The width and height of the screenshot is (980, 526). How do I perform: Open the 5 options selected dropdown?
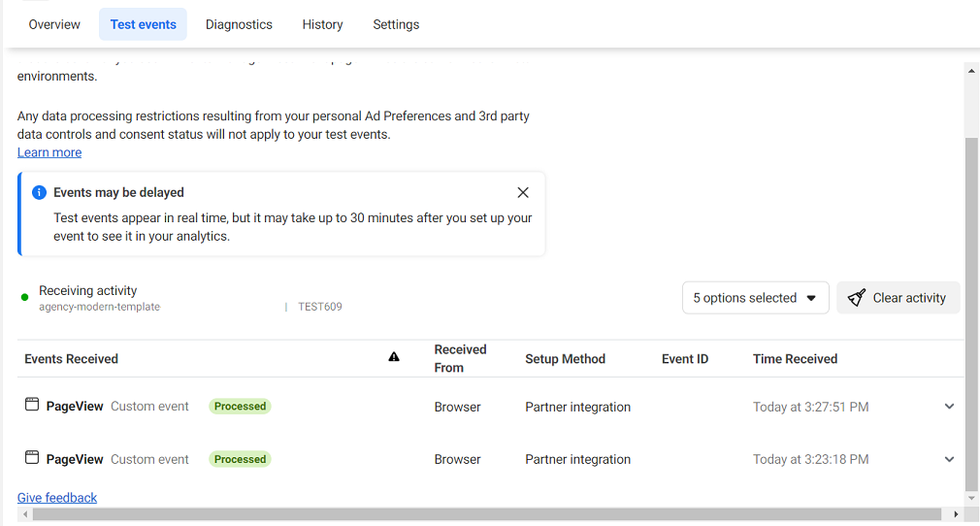[x=755, y=298]
